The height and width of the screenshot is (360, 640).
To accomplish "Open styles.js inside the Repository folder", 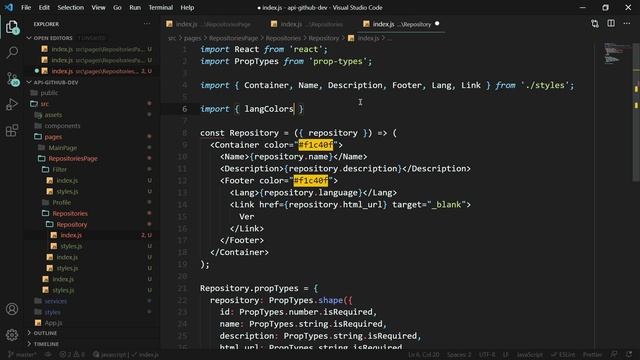I will [71, 246].
